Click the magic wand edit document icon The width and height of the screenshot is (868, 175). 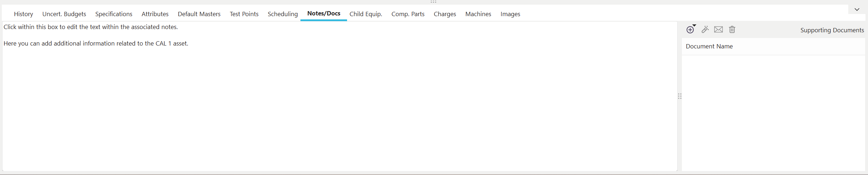pos(705,30)
